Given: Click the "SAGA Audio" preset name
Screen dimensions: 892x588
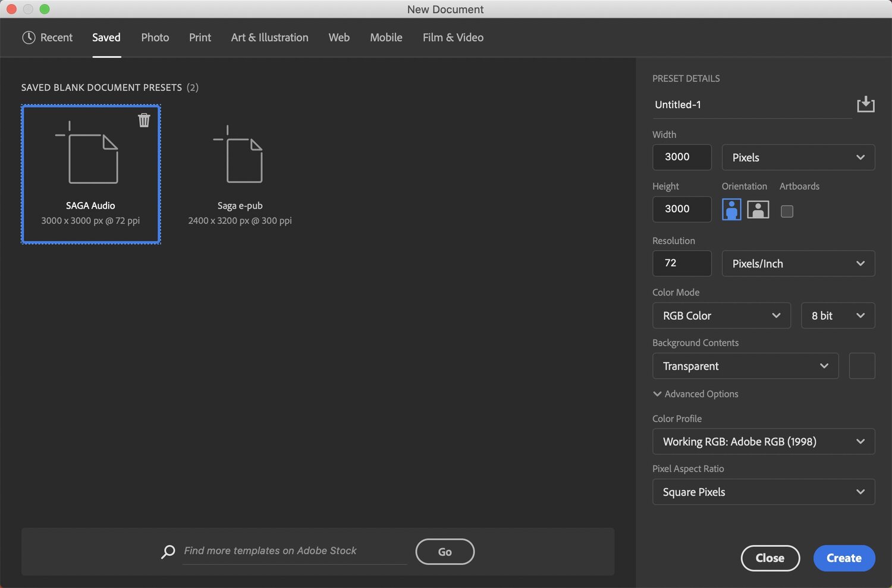Looking at the screenshot, I should [90, 206].
